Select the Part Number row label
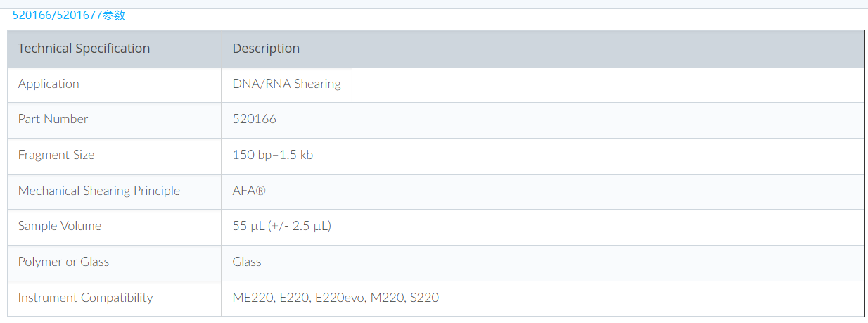This screenshot has width=868, height=323. [x=53, y=119]
